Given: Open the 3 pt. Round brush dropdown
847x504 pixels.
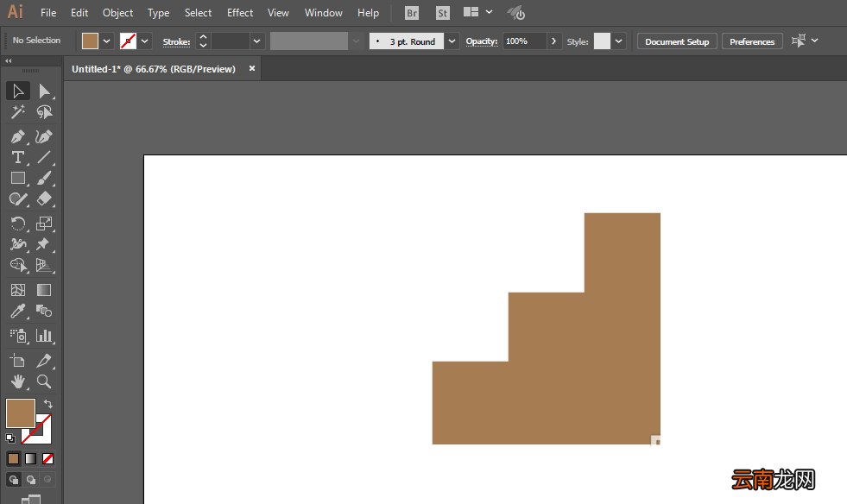Looking at the screenshot, I should [x=452, y=41].
